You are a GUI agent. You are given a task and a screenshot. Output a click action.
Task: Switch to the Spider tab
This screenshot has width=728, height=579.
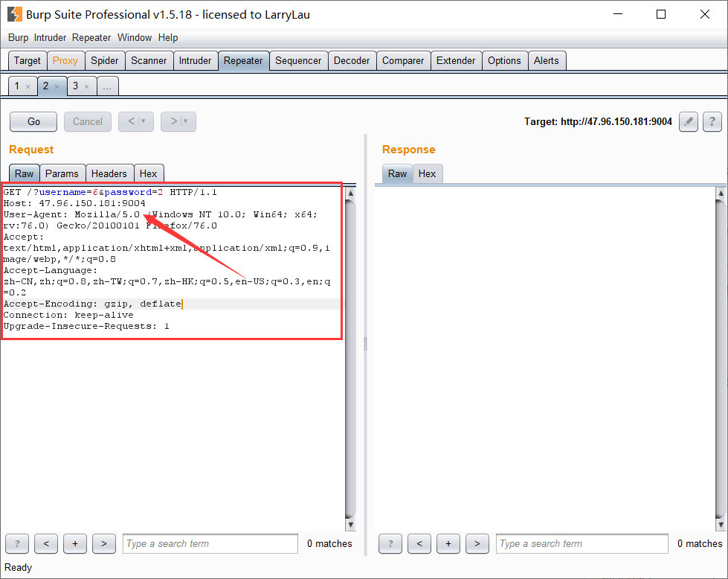point(104,61)
